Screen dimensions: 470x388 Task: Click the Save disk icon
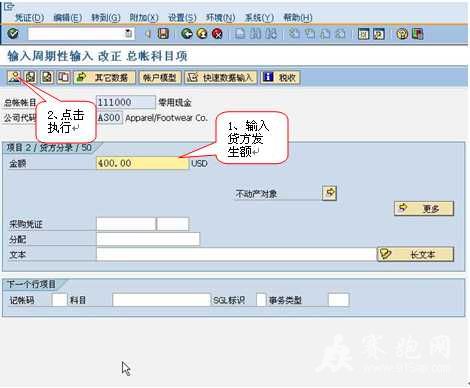point(163,34)
